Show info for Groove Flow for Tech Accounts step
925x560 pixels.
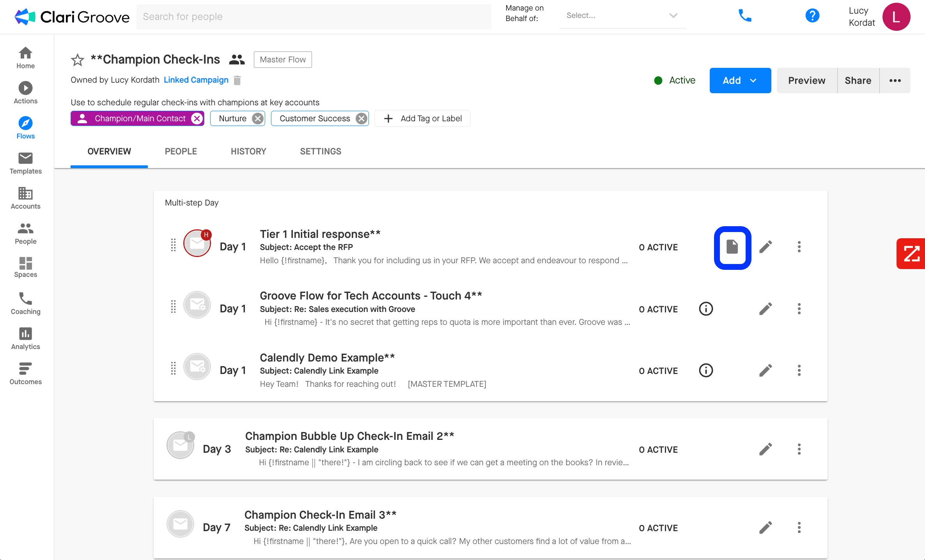coord(706,309)
